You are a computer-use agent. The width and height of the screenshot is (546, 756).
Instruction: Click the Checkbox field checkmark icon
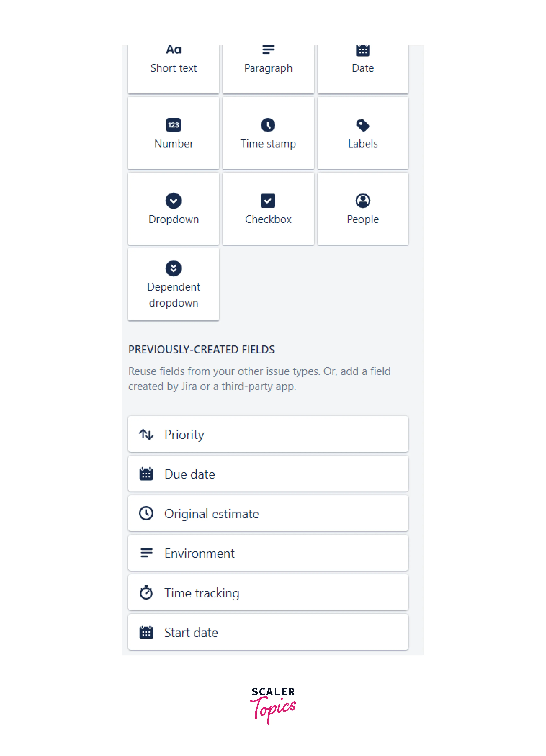click(268, 201)
